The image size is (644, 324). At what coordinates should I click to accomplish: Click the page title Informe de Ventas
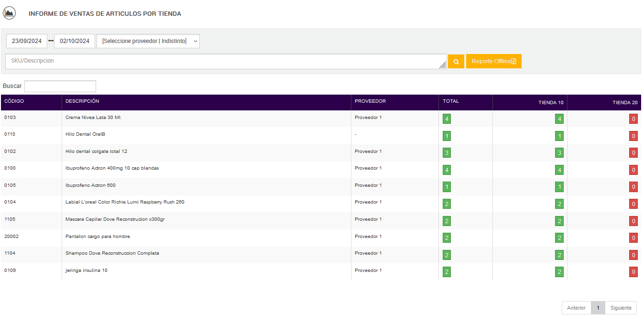(x=105, y=14)
